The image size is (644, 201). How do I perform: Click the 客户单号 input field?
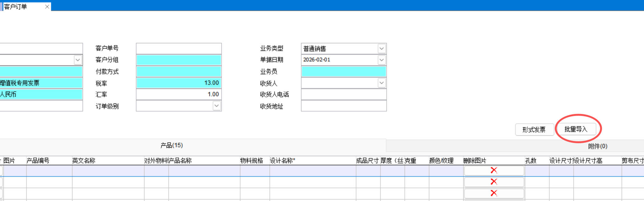pos(178,49)
